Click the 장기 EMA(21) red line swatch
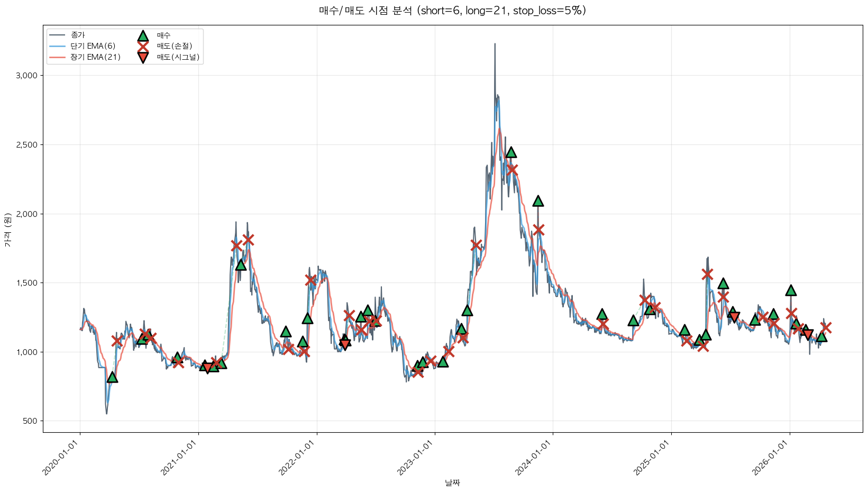The image size is (868, 492). coord(57,57)
